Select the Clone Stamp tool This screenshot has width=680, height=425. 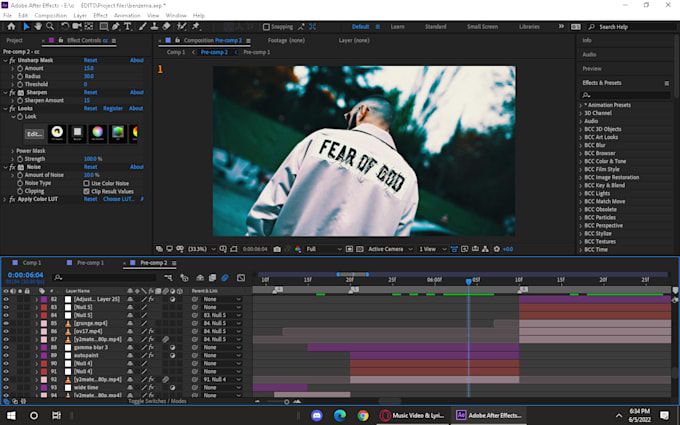point(154,26)
